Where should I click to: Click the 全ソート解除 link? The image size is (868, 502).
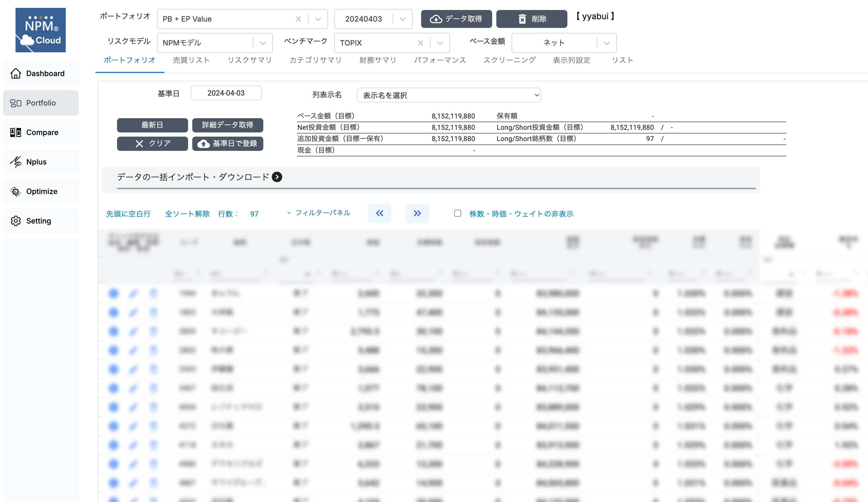pyautogui.click(x=187, y=214)
